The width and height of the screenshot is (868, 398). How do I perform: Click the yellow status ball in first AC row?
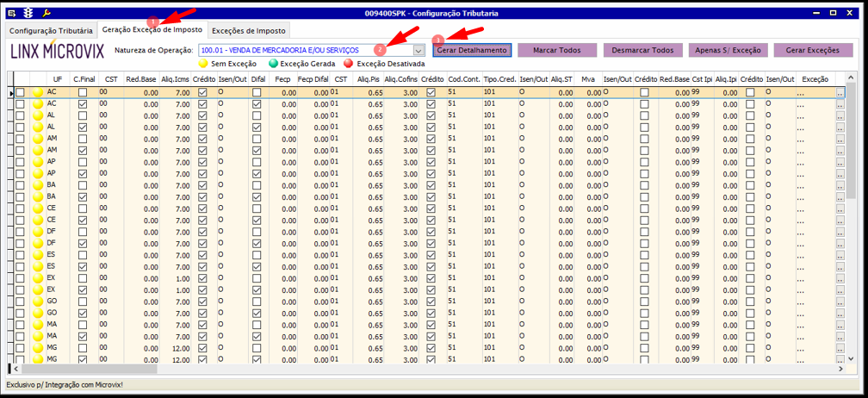pos(37,92)
